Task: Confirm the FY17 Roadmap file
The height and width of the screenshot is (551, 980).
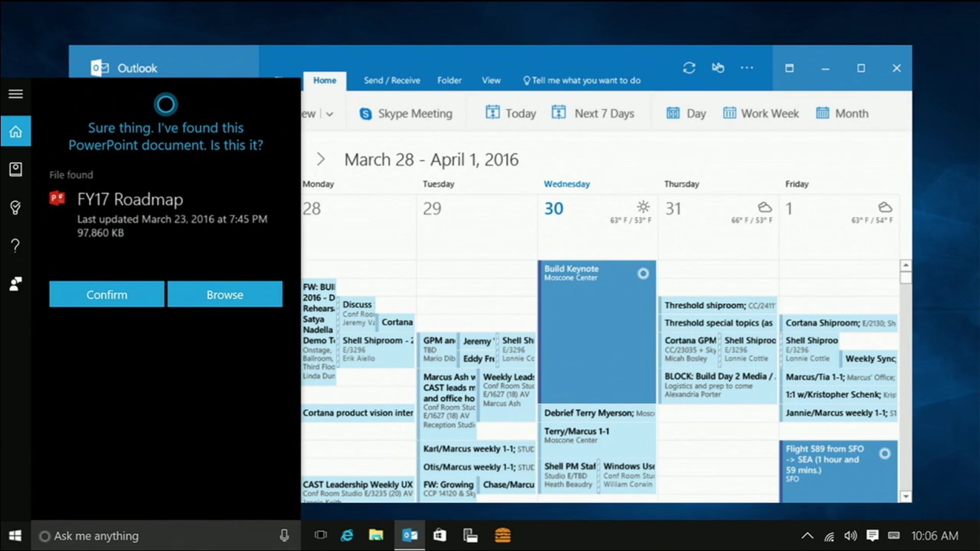Action: [x=107, y=294]
